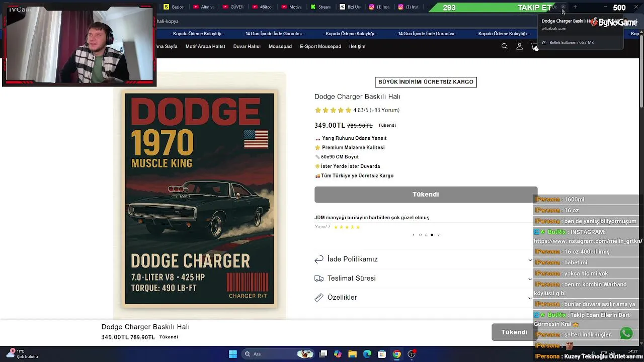Click the ruler icon beside Özellikler
The width and height of the screenshot is (644, 362).
(318, 297)
